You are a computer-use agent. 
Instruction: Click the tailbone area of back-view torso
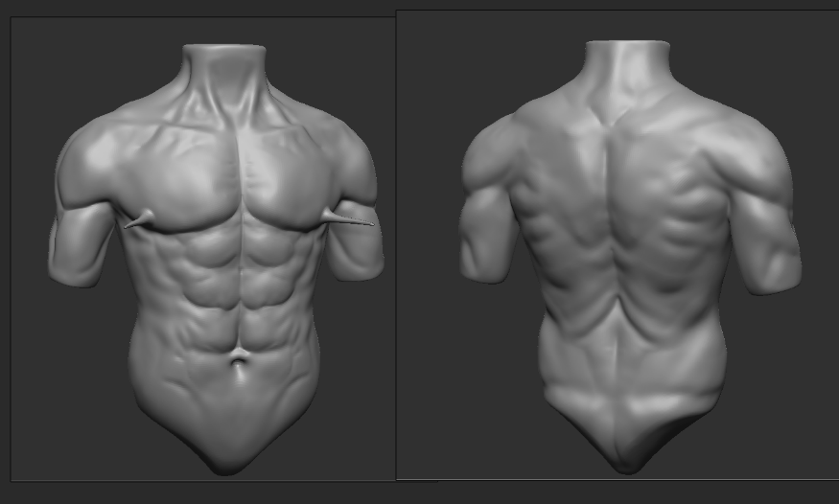(x=626, y=448)
